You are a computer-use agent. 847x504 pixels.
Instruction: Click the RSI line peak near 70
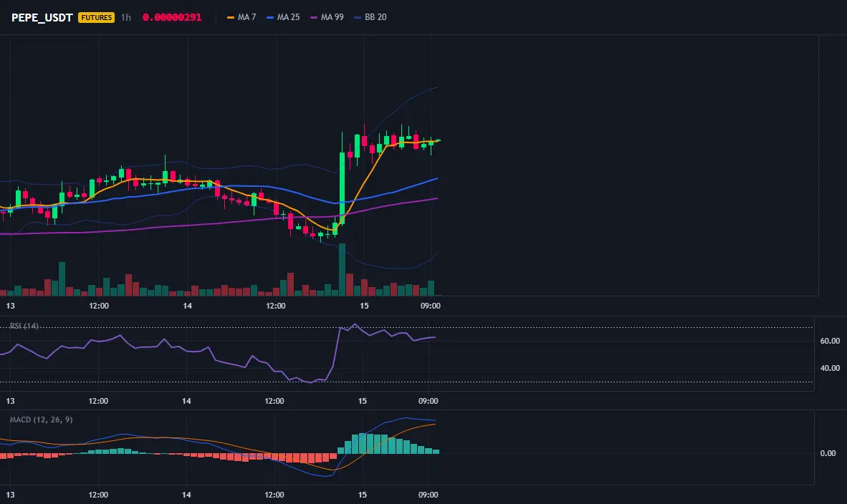pos(355,324)
